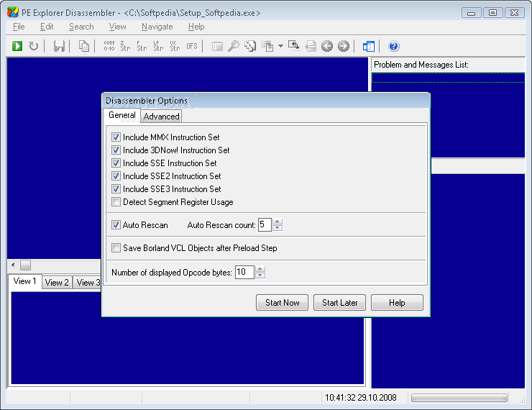Click the OFS offset icon

tap(192, 46)
